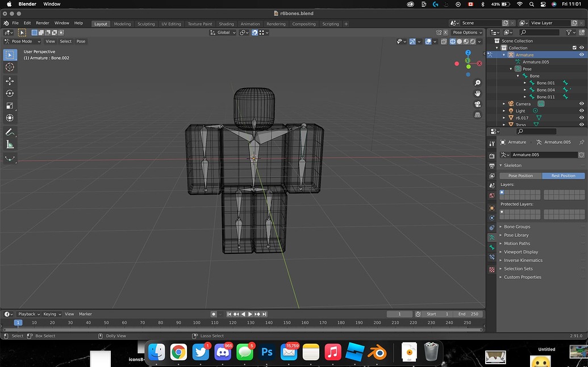588x367 pixels.
Task: Click the Pan view hand icon
Action: coord(477,93)
